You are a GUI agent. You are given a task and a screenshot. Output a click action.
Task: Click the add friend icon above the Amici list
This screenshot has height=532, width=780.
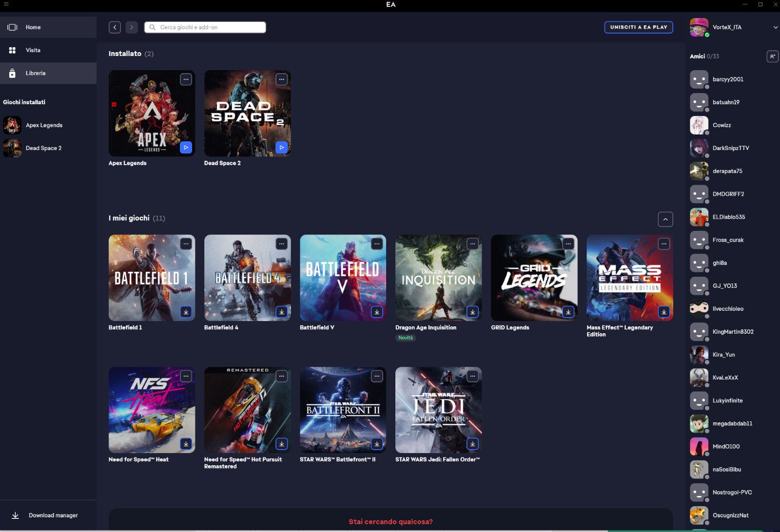772,57
